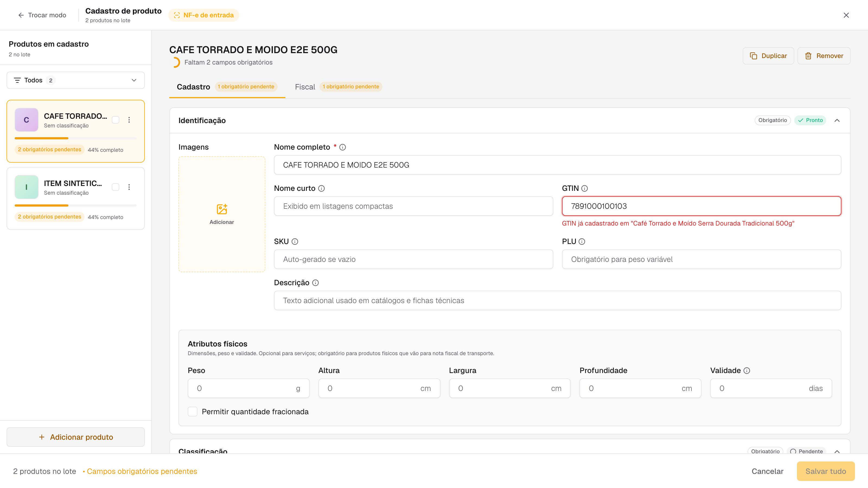Select the ITEM SINTETIC product checkbox

116,187
